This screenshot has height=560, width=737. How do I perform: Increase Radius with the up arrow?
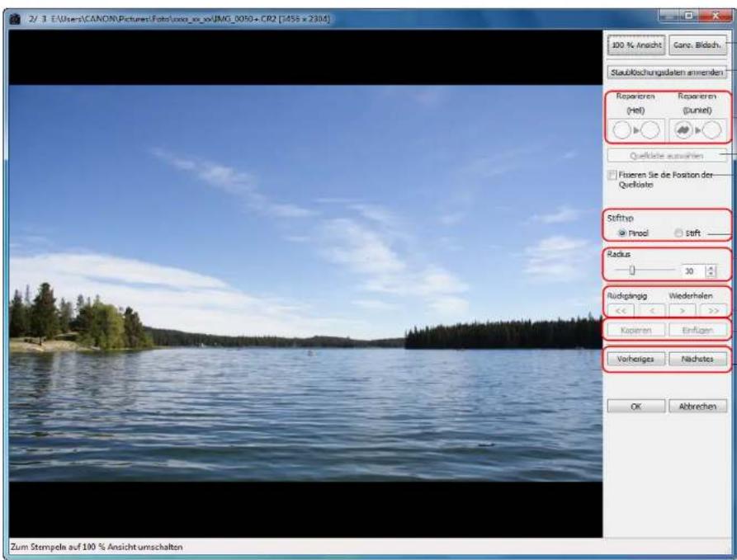(x=711, y=268)
